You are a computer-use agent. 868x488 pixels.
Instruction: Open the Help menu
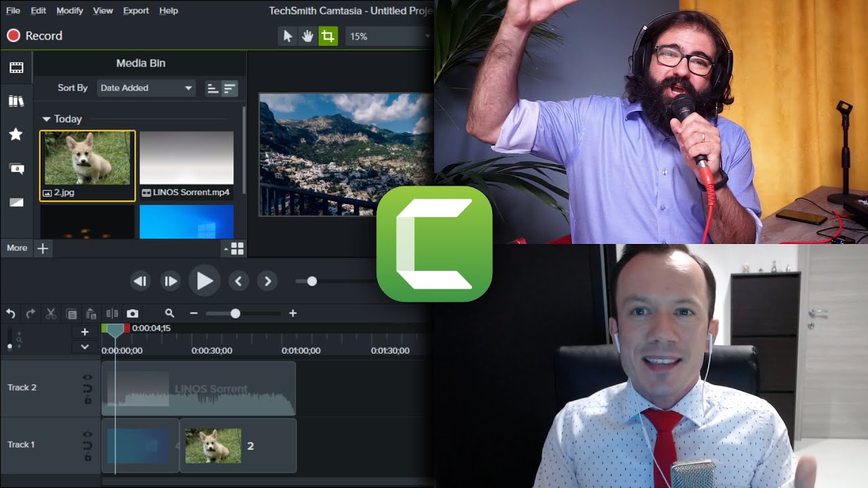point(168,10)
